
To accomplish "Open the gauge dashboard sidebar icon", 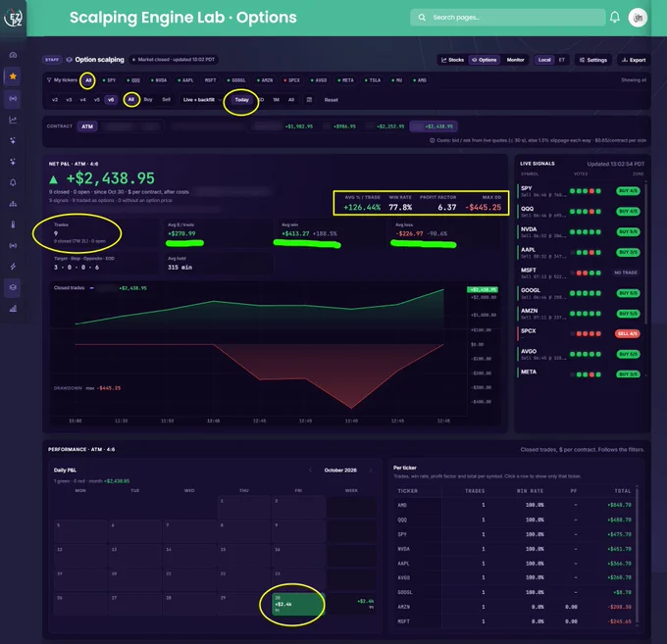I will coord(13,55).
